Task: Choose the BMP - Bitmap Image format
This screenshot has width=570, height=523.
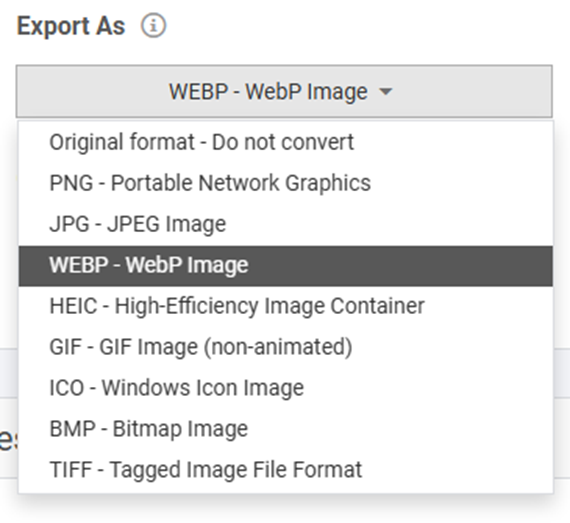Action: pos(286,429)
